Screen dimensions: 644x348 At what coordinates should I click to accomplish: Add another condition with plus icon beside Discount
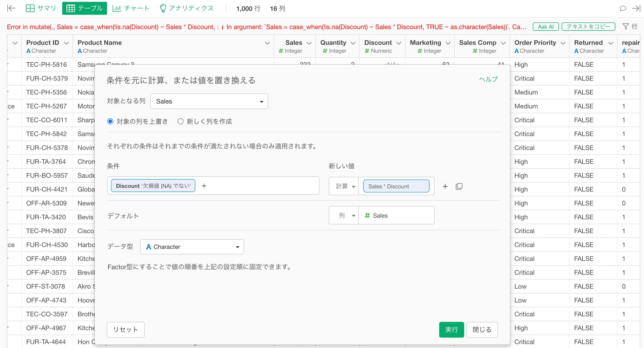204,186
